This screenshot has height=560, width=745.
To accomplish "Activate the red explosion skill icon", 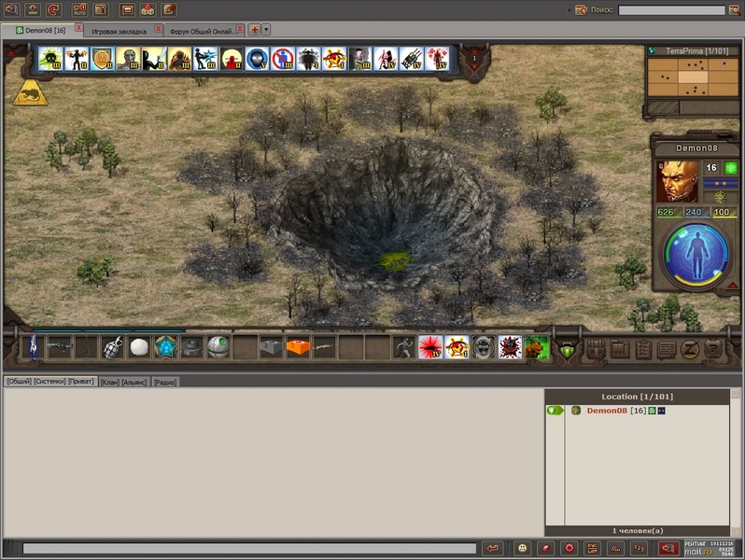I will [430, 348].
